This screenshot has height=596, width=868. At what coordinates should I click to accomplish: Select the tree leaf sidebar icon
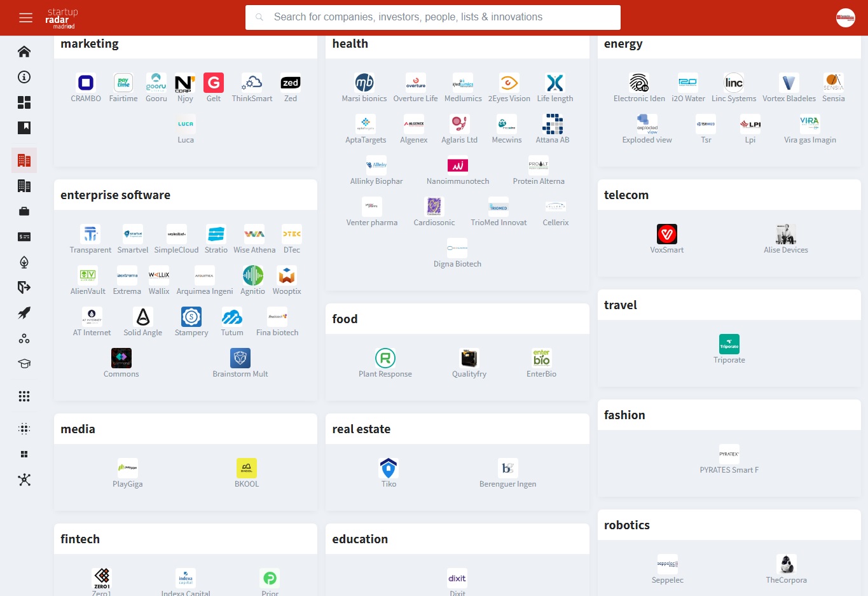24,262
